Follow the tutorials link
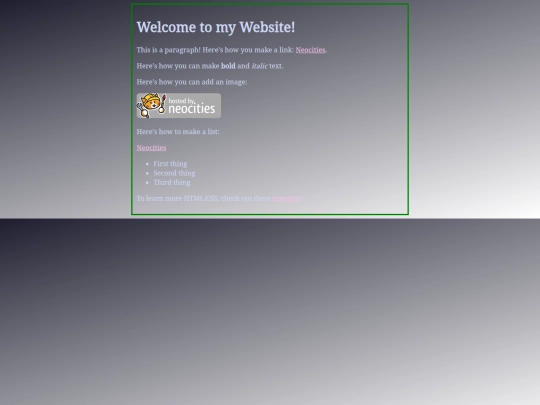The image size is (540, 405). pos(286,199)
